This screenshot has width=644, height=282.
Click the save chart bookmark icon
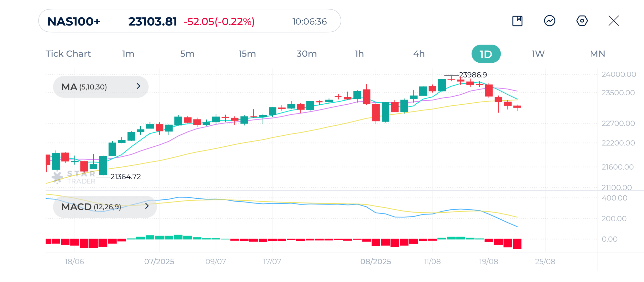517,21
